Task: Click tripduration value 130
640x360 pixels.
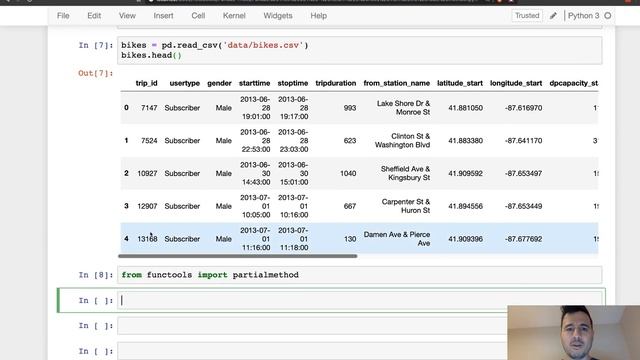Action: tap(350, 239)
